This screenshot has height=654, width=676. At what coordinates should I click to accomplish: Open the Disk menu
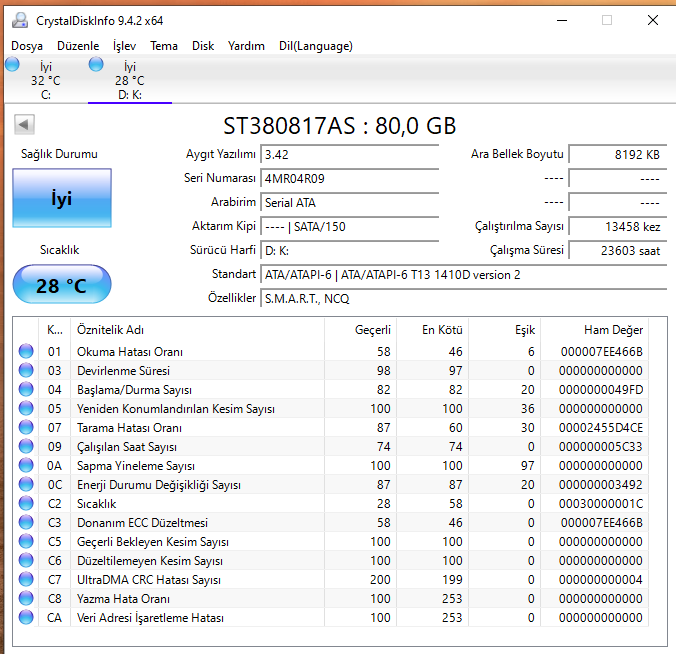click(203, 46)
